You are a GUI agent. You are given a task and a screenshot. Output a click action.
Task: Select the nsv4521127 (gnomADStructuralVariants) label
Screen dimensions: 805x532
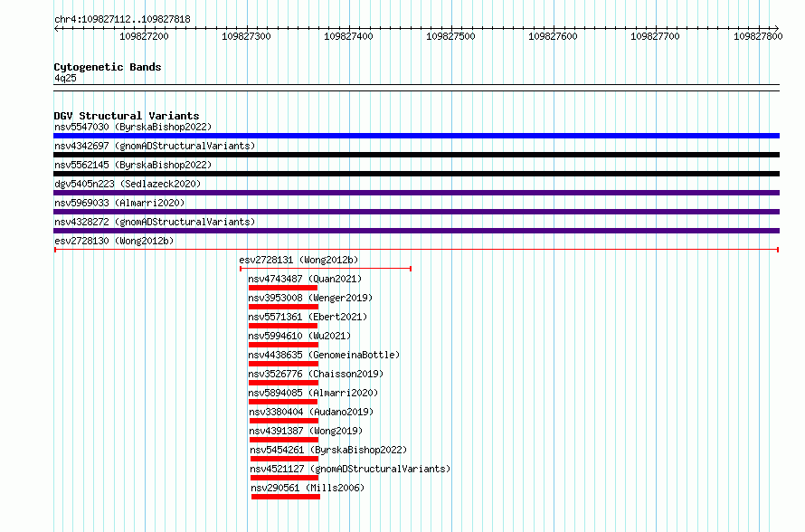point(350,469)
